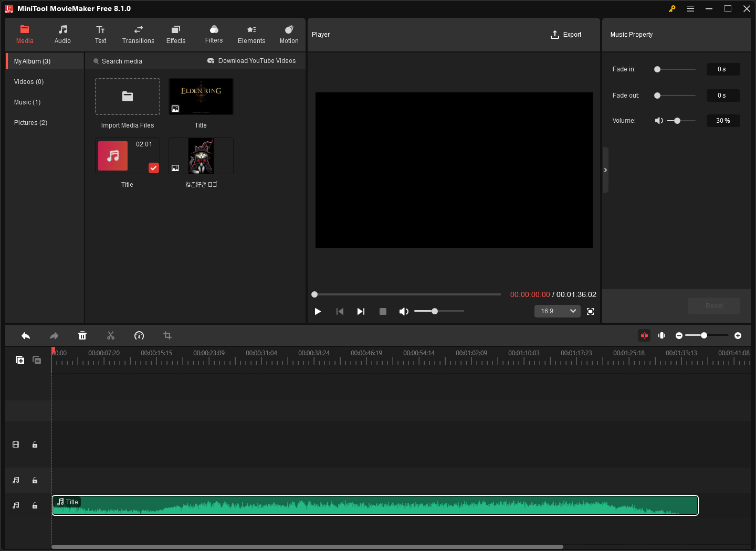Click the video track film icon
This screenshot has width=756, height=551.
(x=16, y=444)
